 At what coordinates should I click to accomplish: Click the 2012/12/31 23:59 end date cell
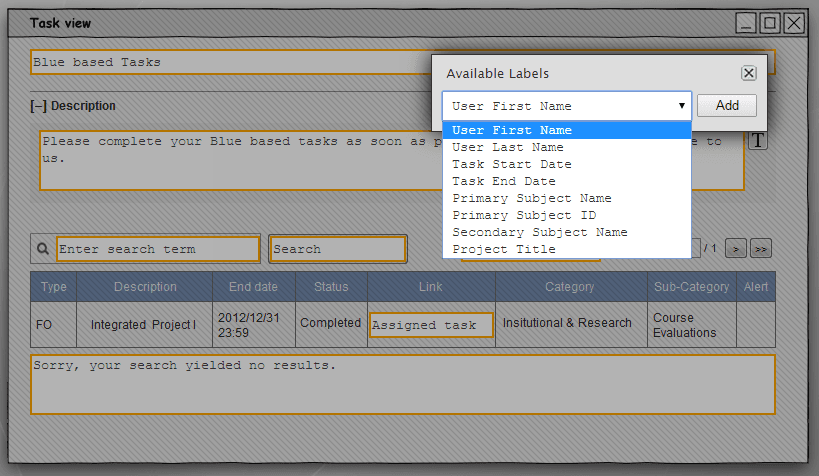point(254,325)
